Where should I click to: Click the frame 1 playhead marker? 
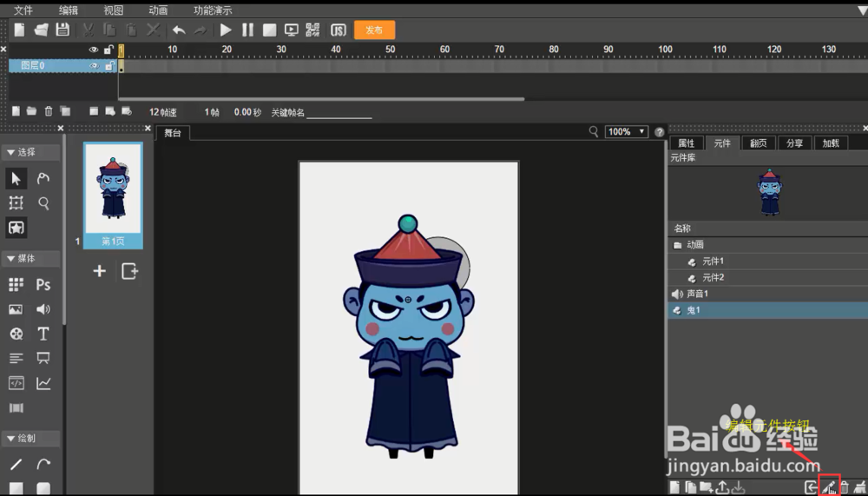click(x=122, y=50)
